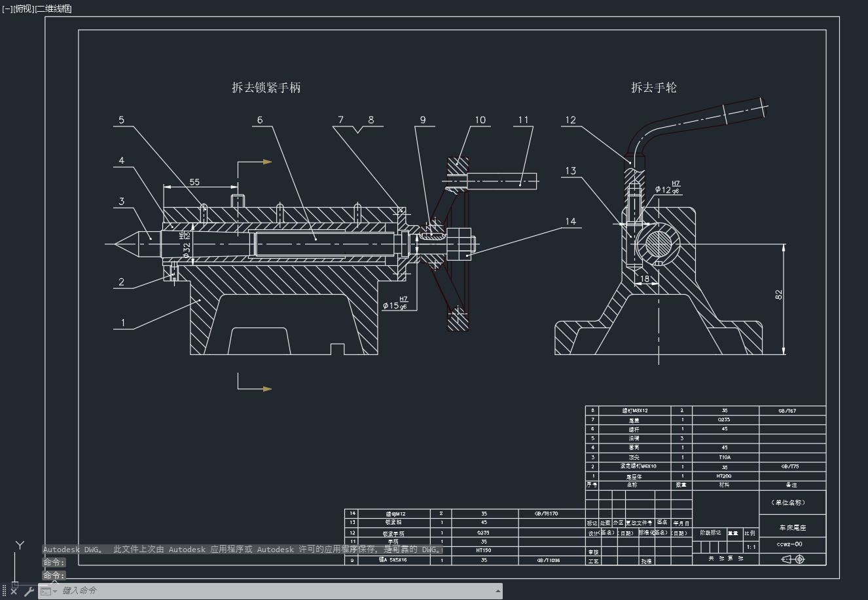Image resolution: width=868 pixels, height=600 pixels.
Task: Select the Φ12 H7/g6 dimension
Action: 668,188
